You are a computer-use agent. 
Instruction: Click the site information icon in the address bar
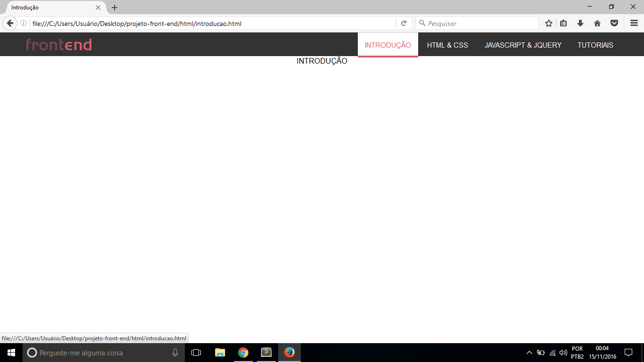(x=24, y=23)
